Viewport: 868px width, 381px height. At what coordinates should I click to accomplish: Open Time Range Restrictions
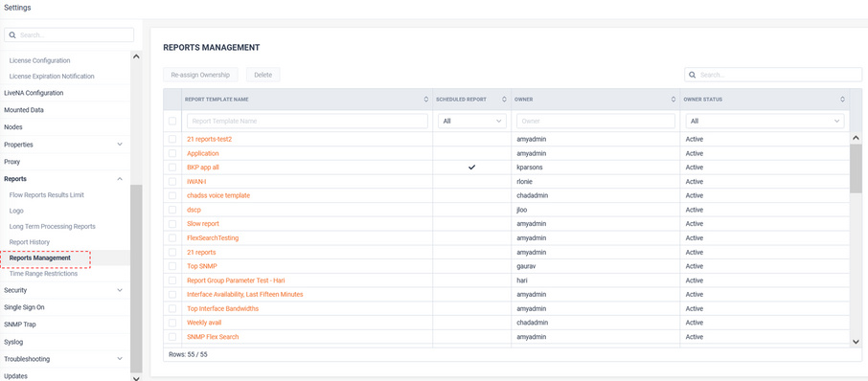point(44,274)
